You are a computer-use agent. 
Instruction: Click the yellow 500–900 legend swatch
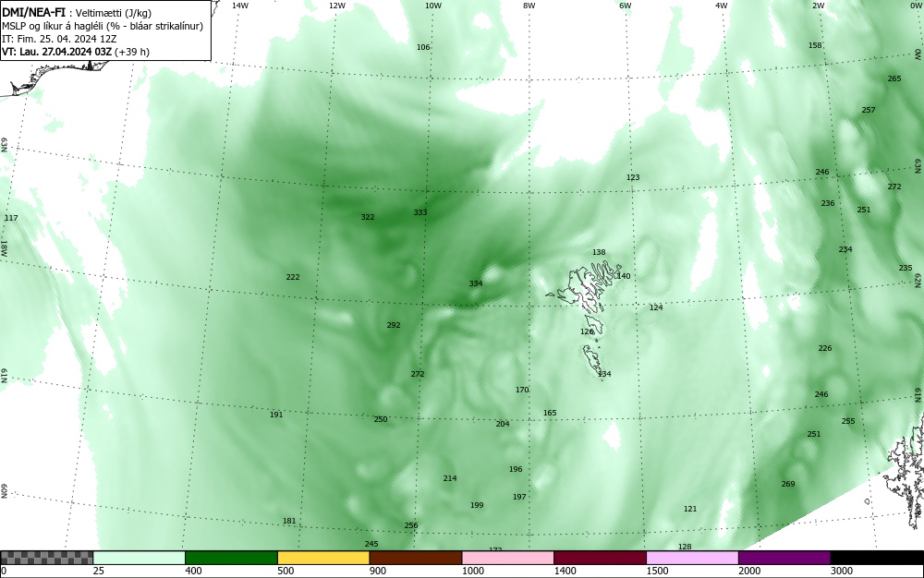point(323,558)
